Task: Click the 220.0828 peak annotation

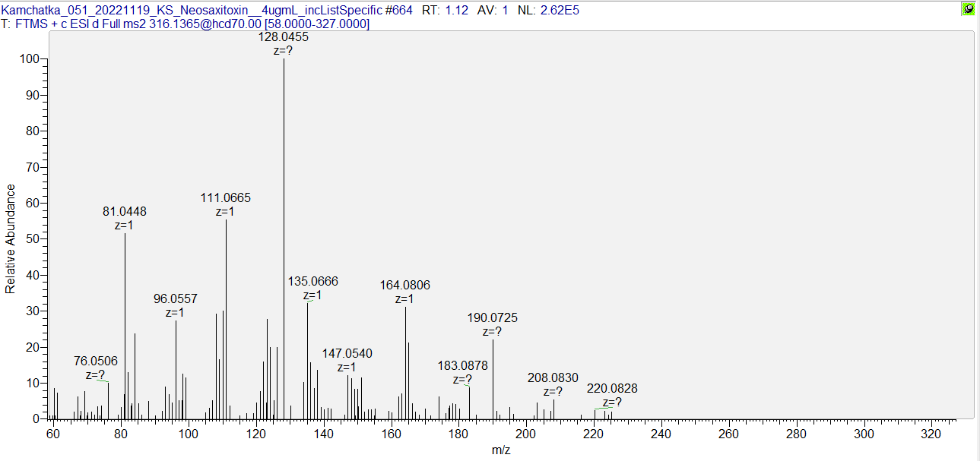Action: point(612,389)
